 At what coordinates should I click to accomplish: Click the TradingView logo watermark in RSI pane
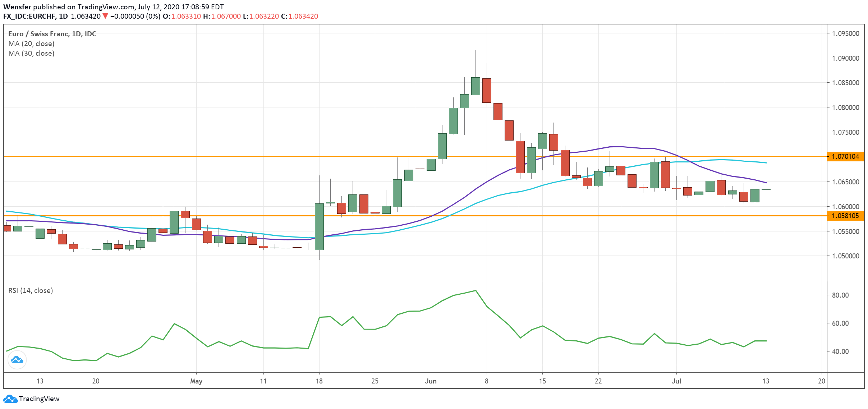coord(17,360)
